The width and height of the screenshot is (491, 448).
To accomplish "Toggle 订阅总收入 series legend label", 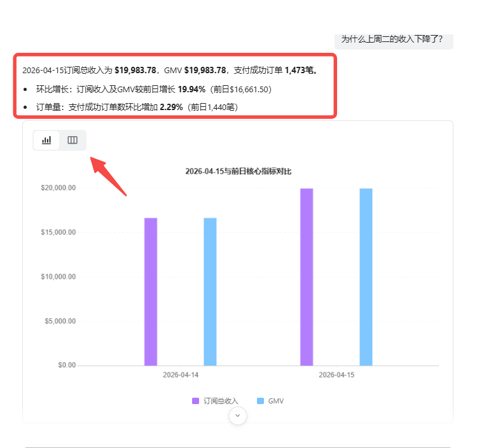I will (x=221, y=401).
